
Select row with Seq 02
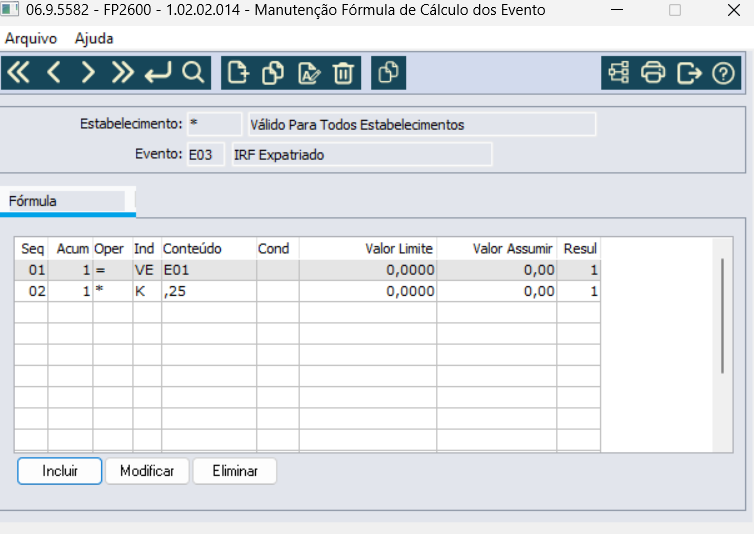tap(307, 291)
